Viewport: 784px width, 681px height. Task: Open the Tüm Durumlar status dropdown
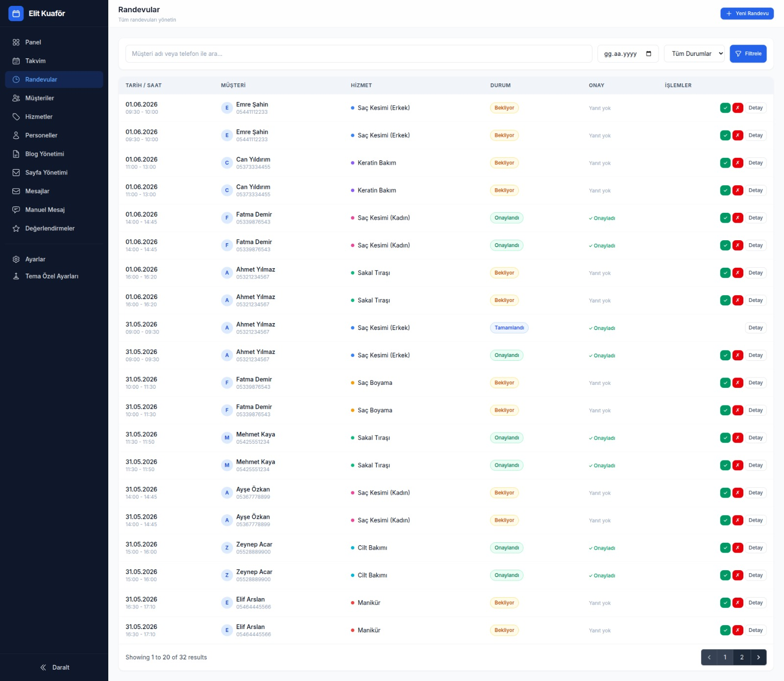(x=694, y=54)
